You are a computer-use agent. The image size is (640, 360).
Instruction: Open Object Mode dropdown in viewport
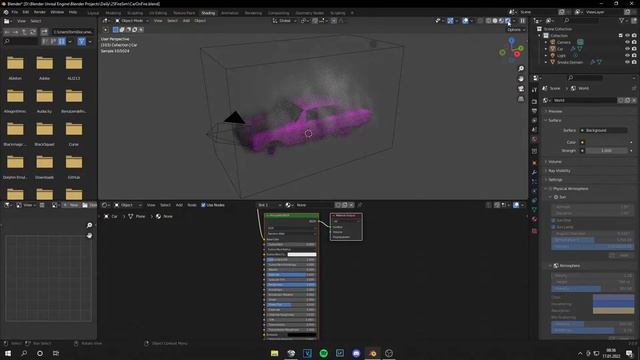pos(132,21)
